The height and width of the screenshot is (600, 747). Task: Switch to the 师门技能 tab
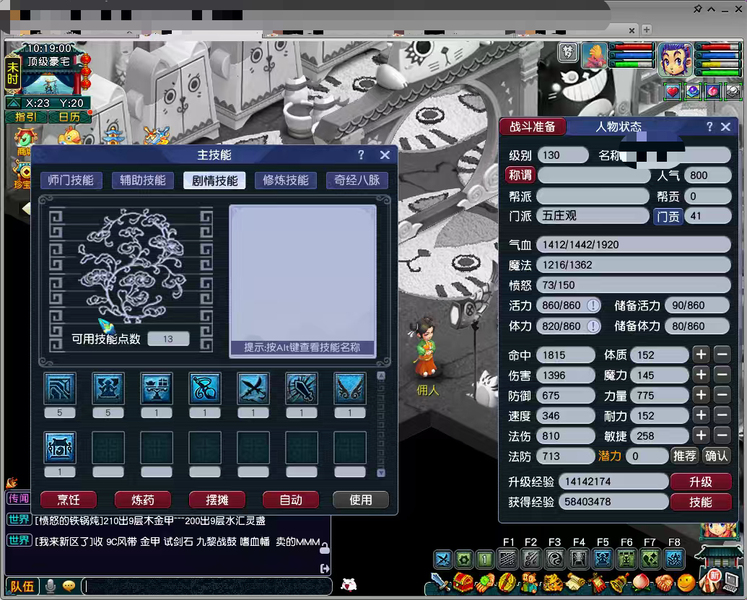point(71,180)
